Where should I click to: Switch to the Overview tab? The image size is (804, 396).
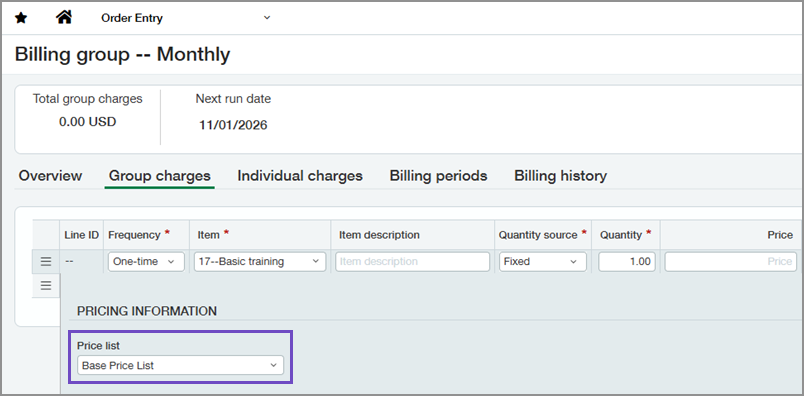(50, 176)
